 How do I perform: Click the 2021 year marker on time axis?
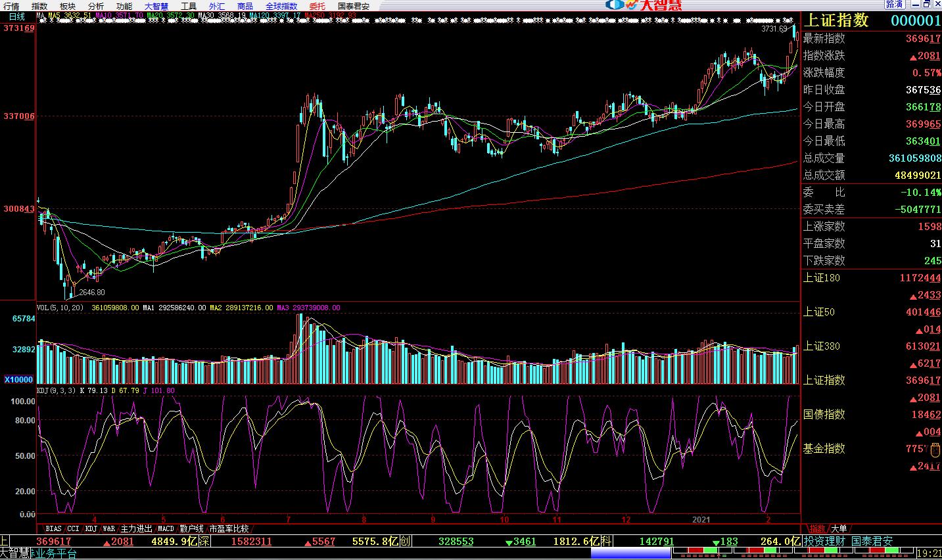701,519
